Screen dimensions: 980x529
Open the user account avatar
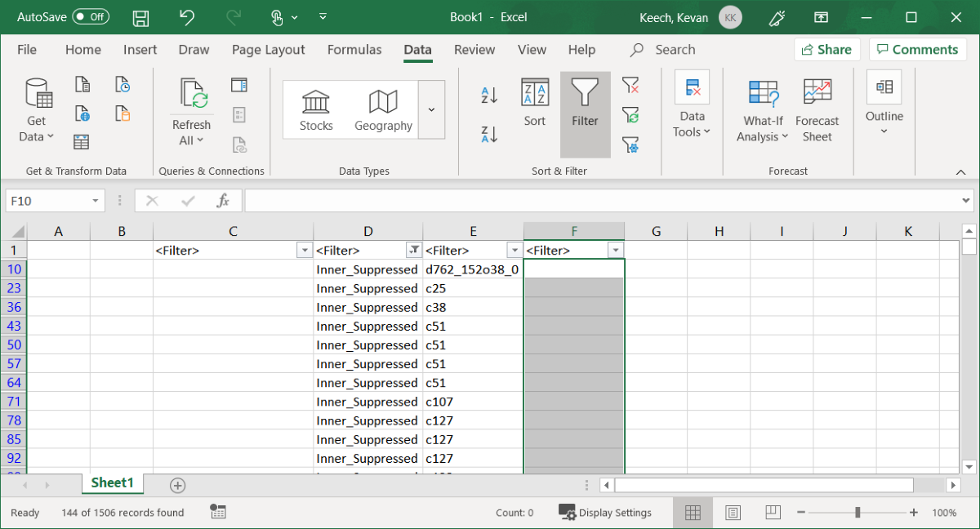click(730, 17)
